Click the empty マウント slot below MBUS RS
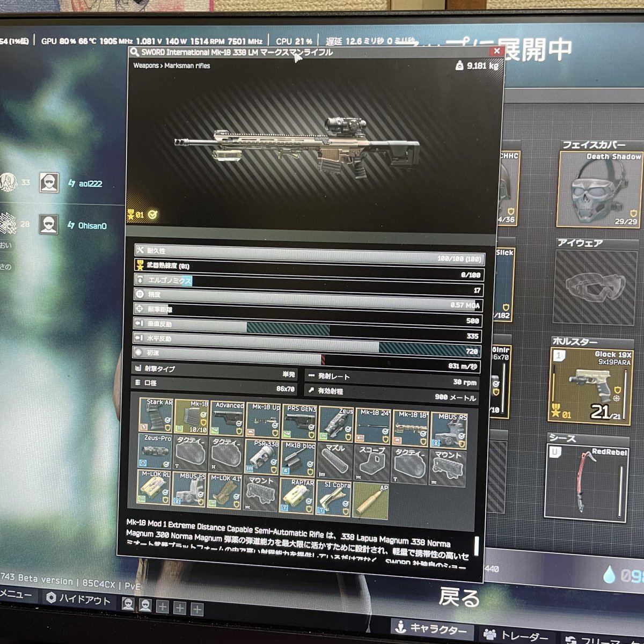The height and width of the screenshot is (644, 644). click(x=448, y=466)
